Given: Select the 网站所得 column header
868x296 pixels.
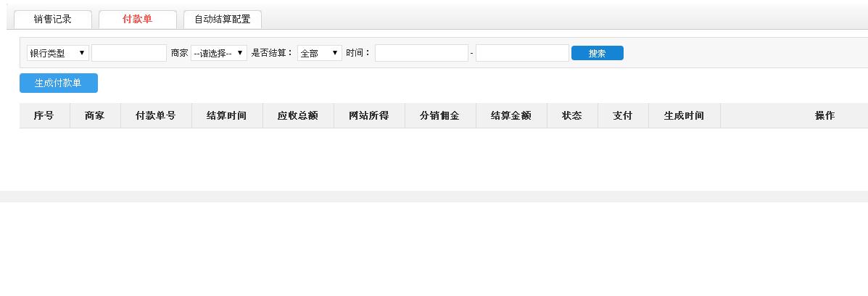Looking at the screenshot, I should coord(369,115).
